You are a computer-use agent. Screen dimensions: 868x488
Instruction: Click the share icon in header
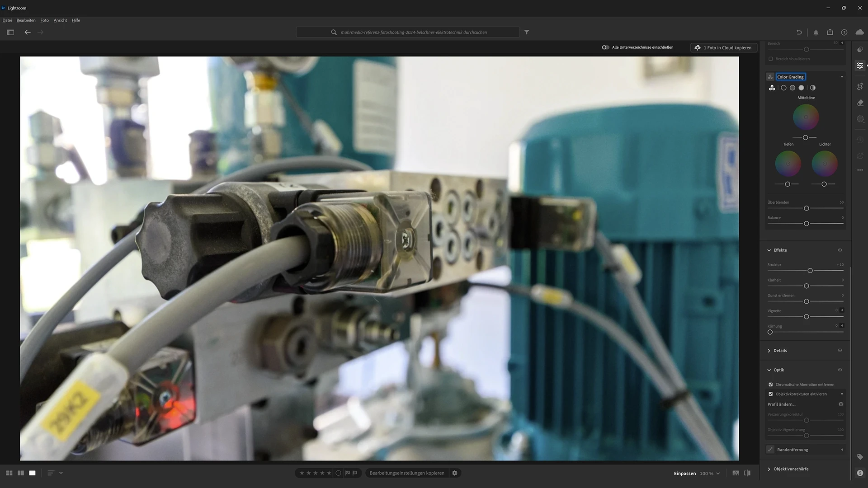830,32
